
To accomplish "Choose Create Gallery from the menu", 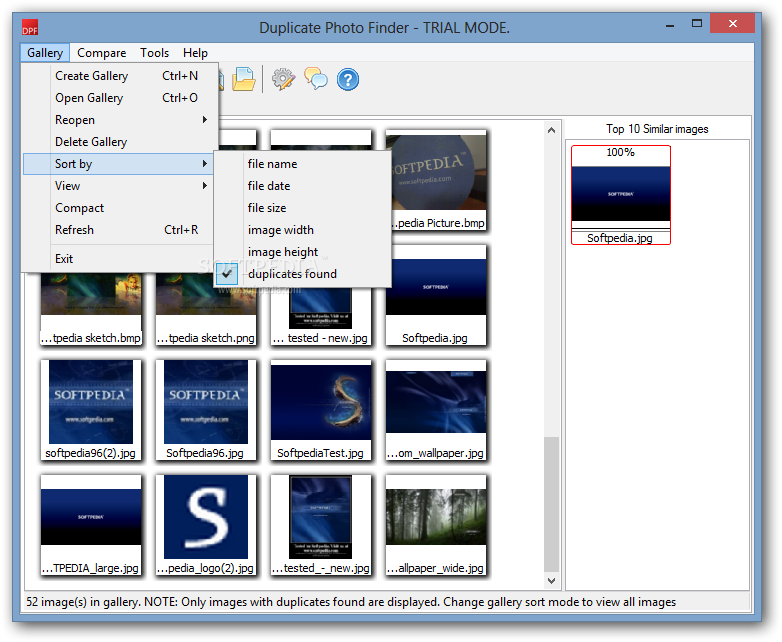I will pos(120,76).
